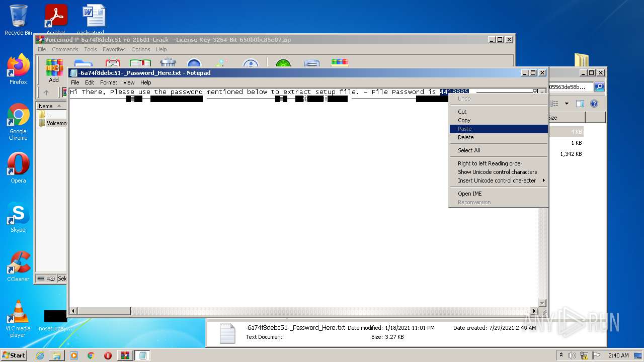
Task: Click the Name column header in WinRAR
Action: [51, 106]
